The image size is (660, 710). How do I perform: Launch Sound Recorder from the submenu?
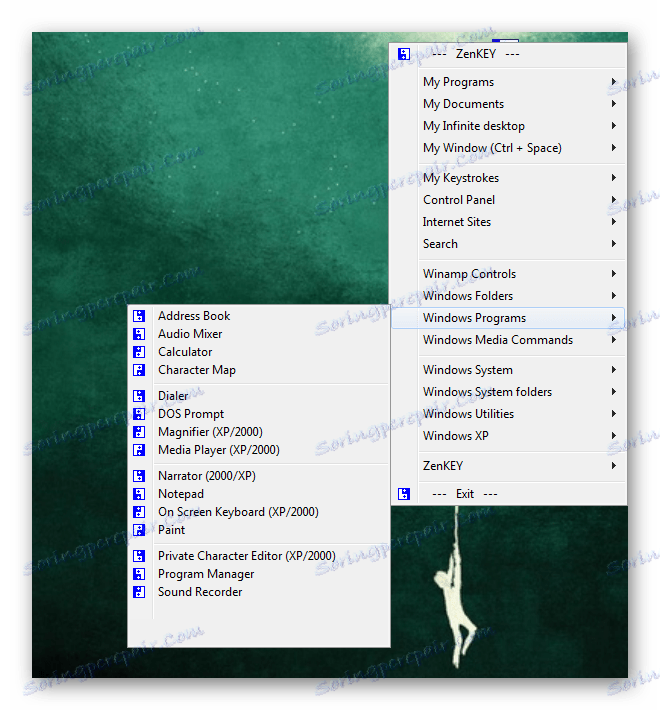pos(259,592)
